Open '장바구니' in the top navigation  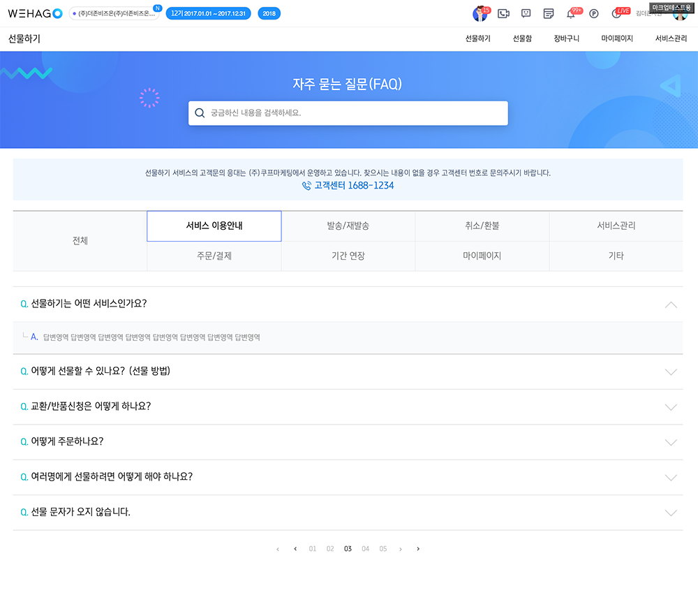pyautogui.click(x=566, y=39)
